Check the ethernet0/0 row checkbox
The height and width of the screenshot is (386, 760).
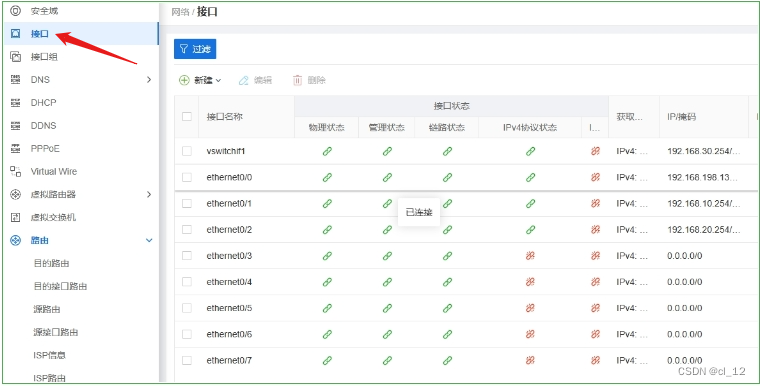(187, 177)
